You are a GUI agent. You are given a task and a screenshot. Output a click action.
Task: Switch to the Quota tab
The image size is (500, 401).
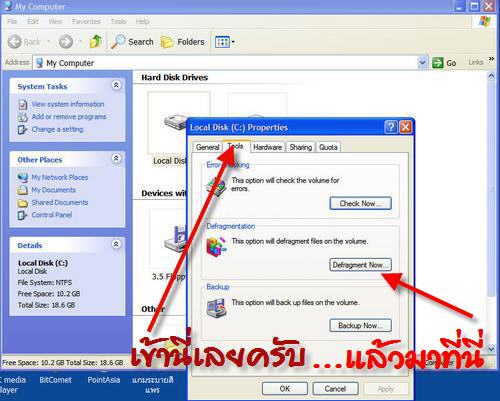[x=328, y=147]
